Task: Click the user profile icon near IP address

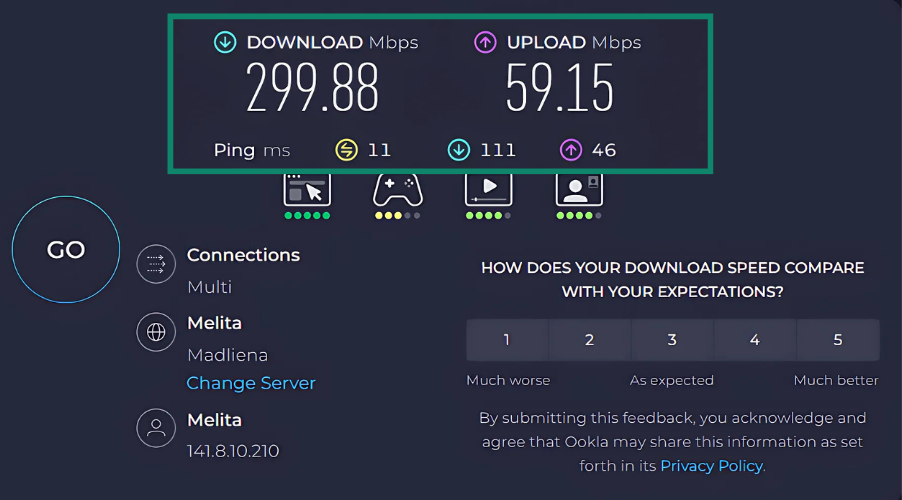Action: point(156,429)
